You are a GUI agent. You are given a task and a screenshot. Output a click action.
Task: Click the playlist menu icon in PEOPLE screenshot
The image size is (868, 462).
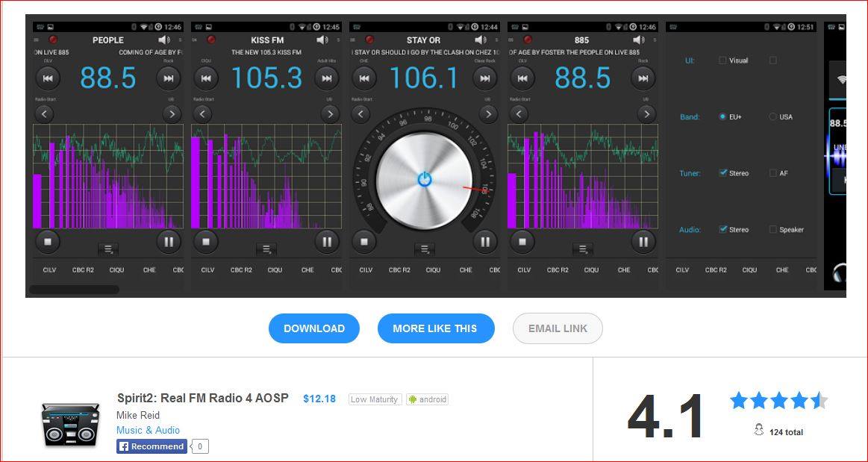point(108,249)
